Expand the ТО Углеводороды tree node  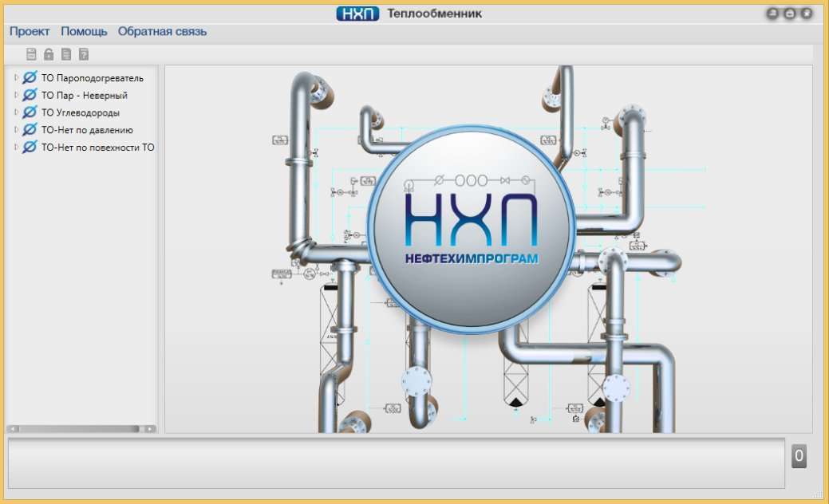pos(16,112)
